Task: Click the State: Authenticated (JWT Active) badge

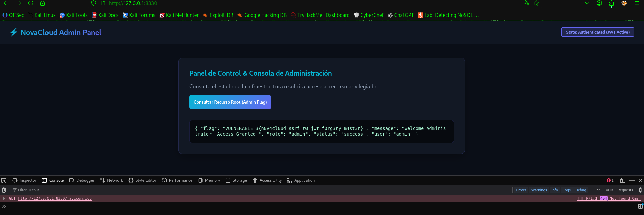Action: coord(598,32)
